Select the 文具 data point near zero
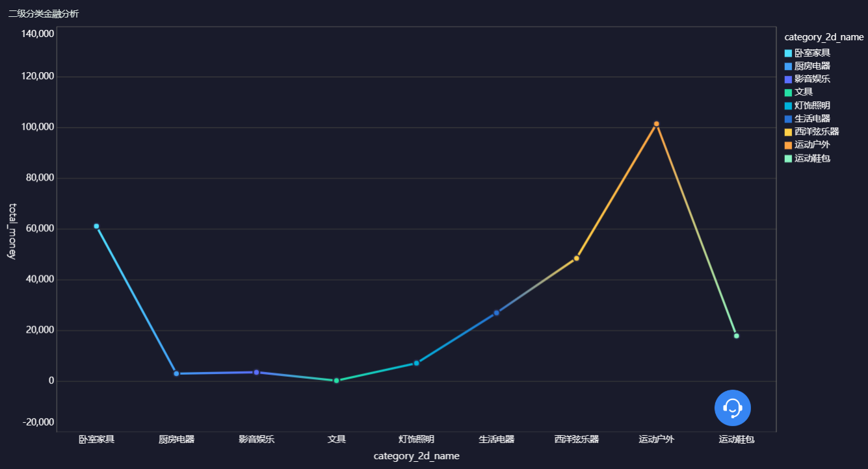This screenshot has width=868, height=469. [x=336, y=381]
